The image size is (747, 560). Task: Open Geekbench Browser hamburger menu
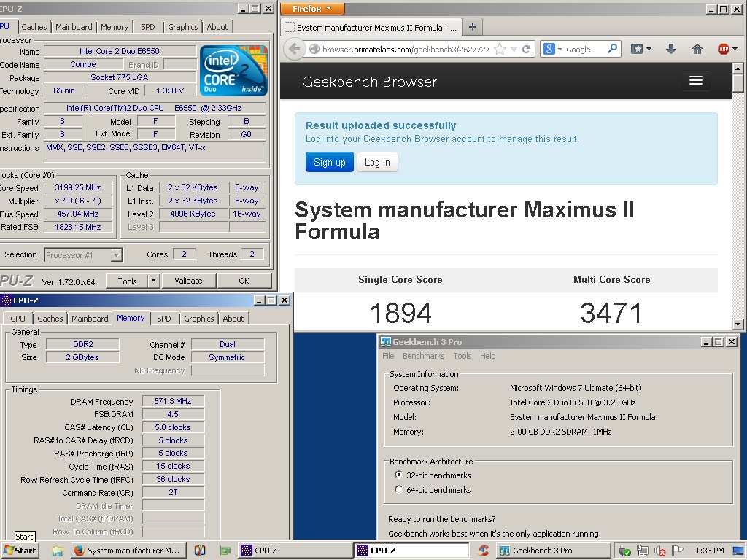[x=695, y=80]
